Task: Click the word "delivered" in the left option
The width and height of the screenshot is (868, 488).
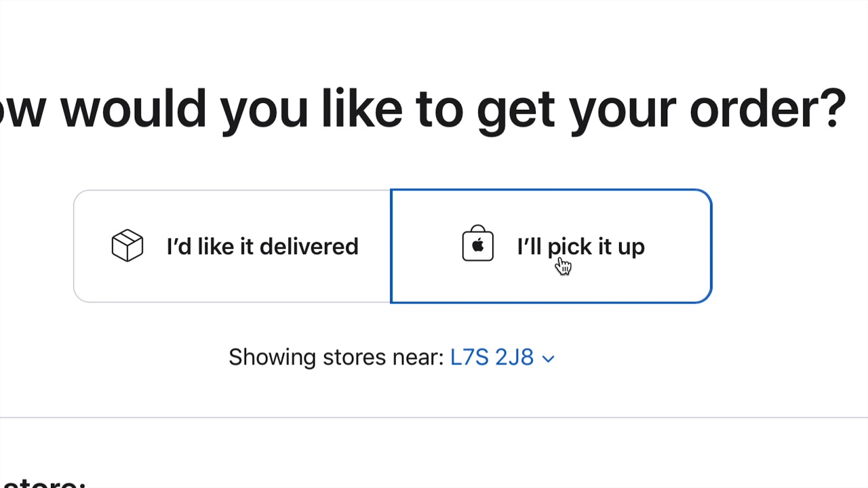Action: [x=309, y=246]
